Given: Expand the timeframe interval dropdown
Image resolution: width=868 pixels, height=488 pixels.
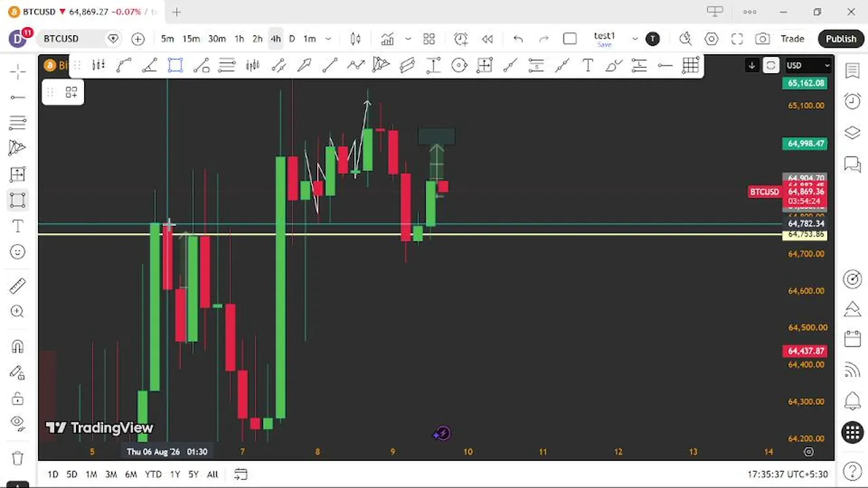Looking at the screenshot, I should (x=328, y=39).
